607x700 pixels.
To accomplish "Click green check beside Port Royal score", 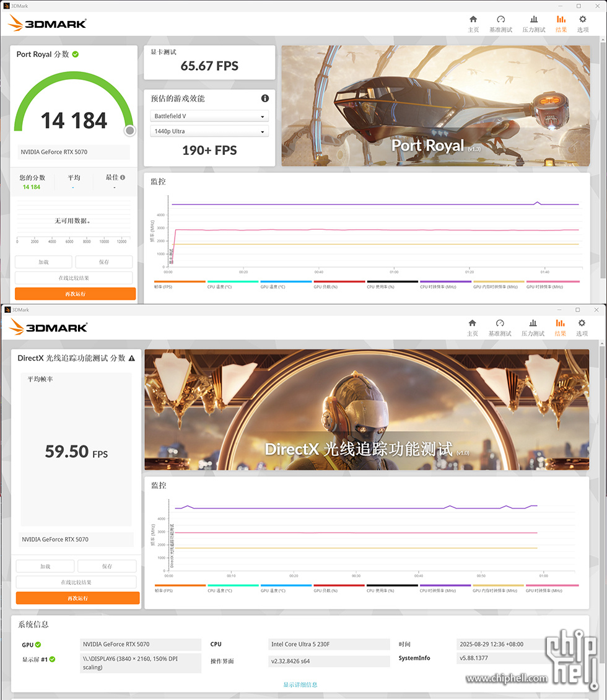I will [76, 54].
